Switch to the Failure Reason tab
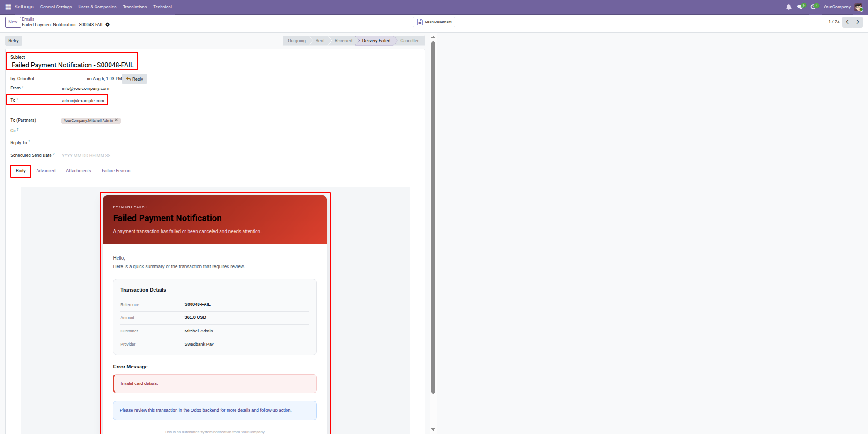 coord(116,171)
